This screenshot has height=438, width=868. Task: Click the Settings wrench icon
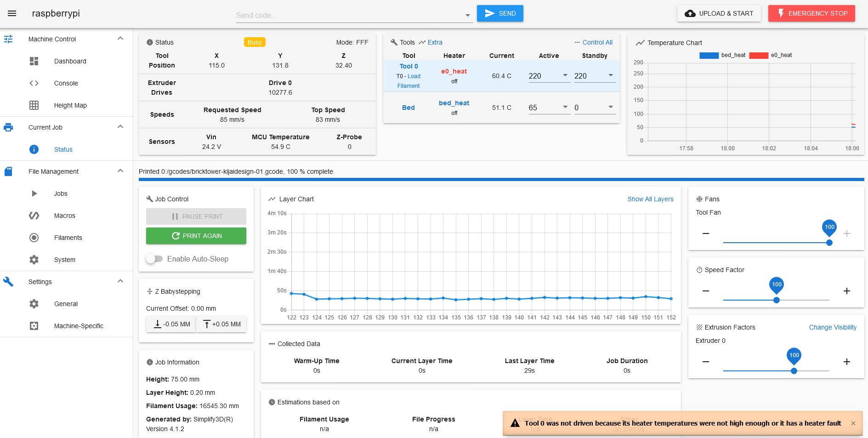pyautogui.click(x=8, y=282)
